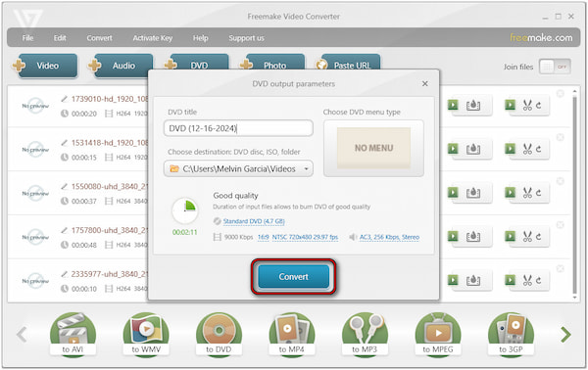The width and height of the screenshot is (588, 370).
Task: Open the cut editor for 1531418-hd video
Action: pyautogui.click(x=527, y=149)
